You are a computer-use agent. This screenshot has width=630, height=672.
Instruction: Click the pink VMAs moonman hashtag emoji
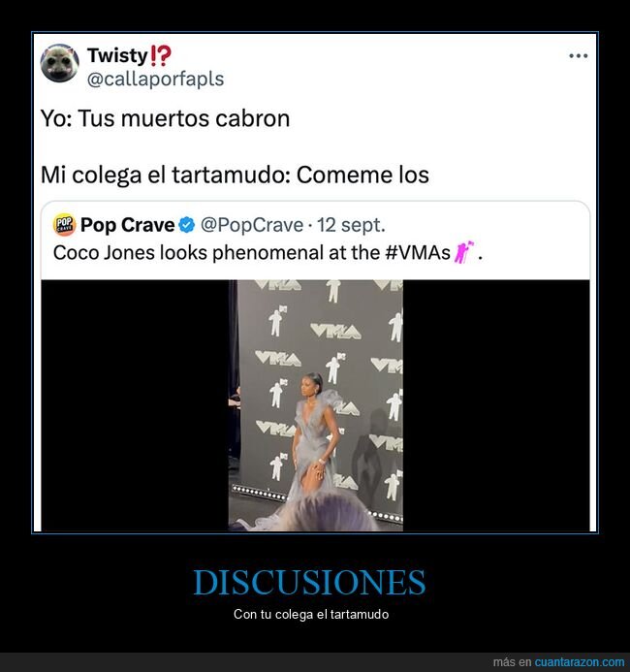(464, 252)
